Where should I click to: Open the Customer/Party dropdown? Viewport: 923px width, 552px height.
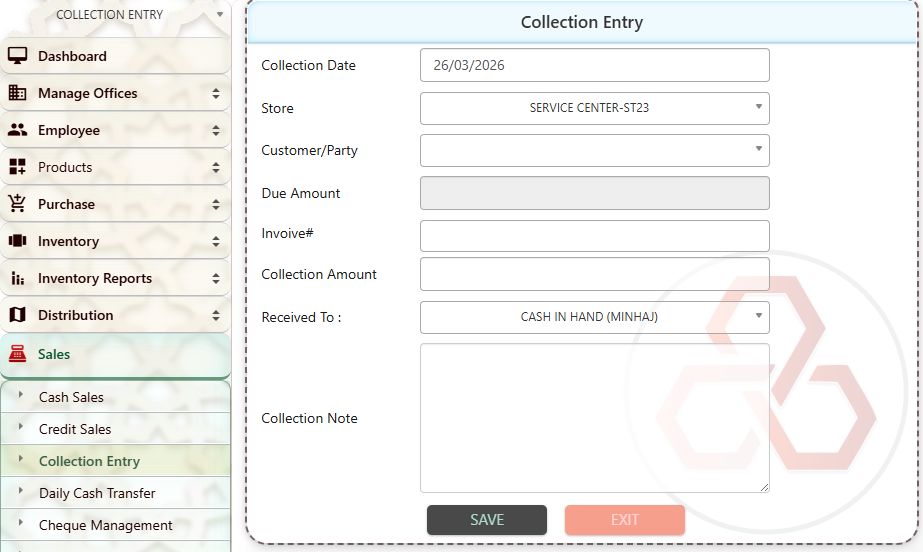[x=594, y=151]
